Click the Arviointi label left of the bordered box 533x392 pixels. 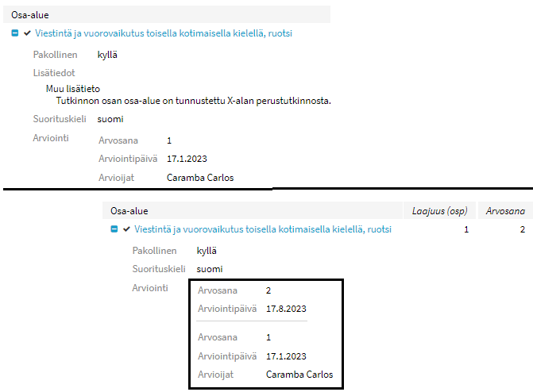tap(150, 287)
